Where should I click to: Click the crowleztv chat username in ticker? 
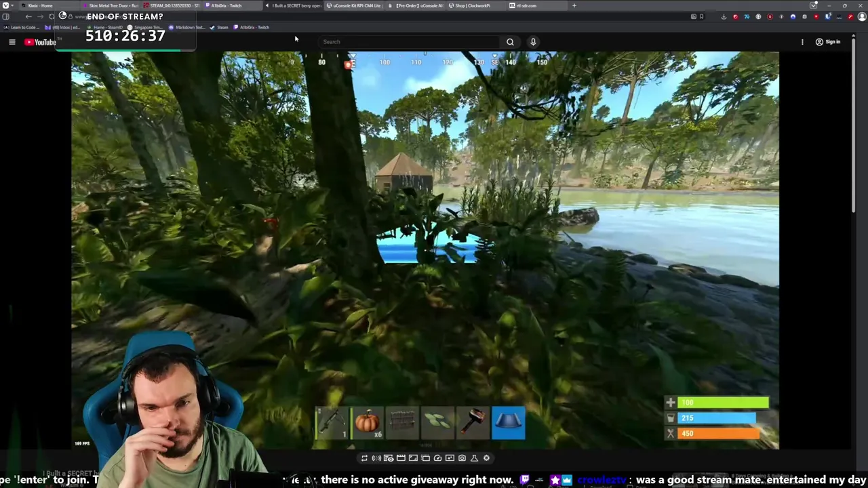602,480
